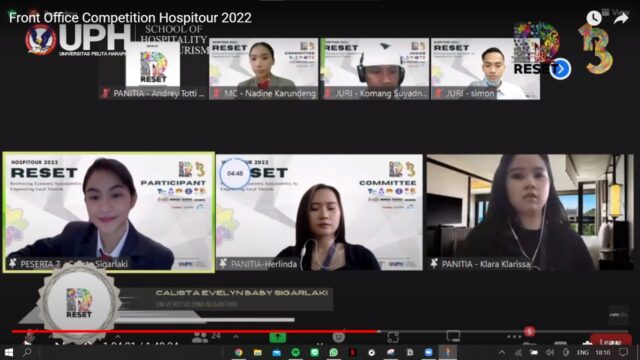Click the Share arrow icon

click(621, 18)
